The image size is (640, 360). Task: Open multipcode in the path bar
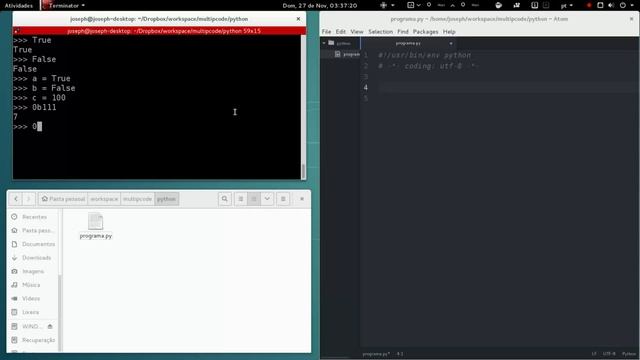tap(138, 199)
